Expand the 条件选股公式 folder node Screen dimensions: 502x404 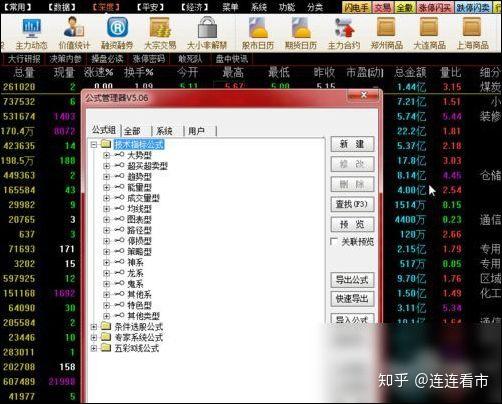coord(94,327)
